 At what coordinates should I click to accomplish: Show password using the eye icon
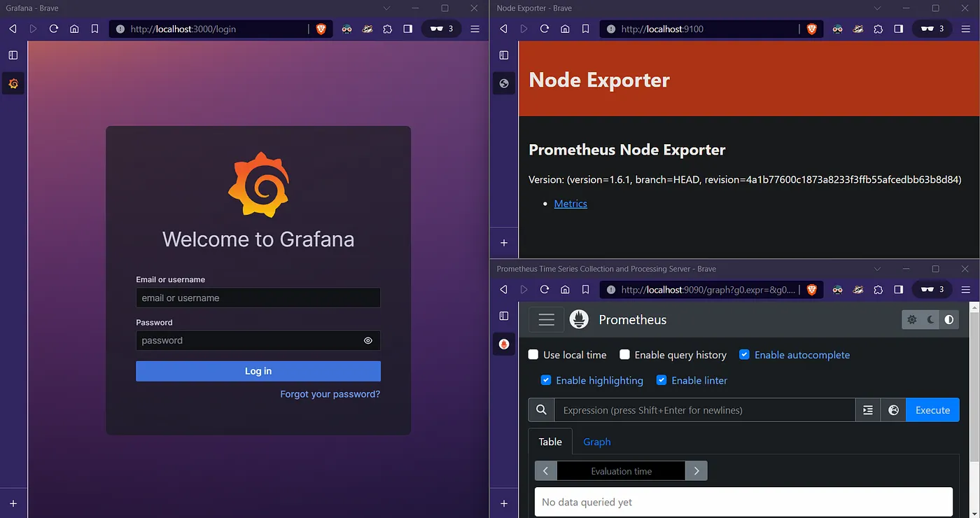point(368,341)
